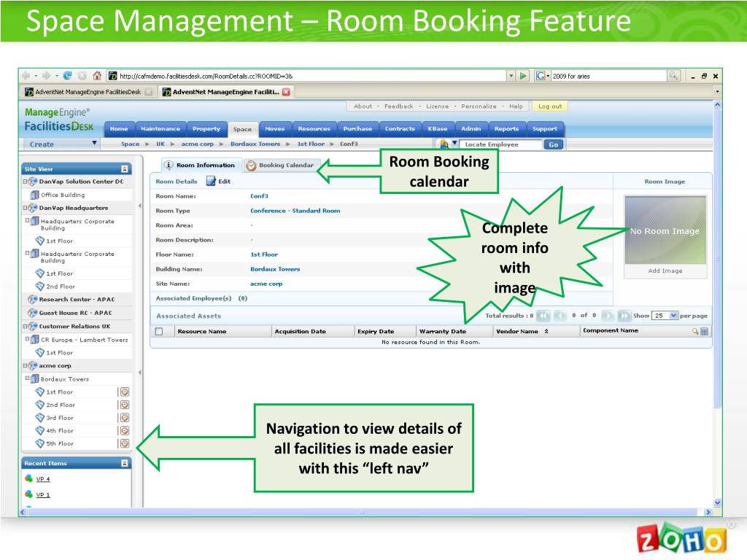Viewport: 747px width, 560px height.
Task: Click the Go button for Locate Employee
Action: (x=553, y=144)
